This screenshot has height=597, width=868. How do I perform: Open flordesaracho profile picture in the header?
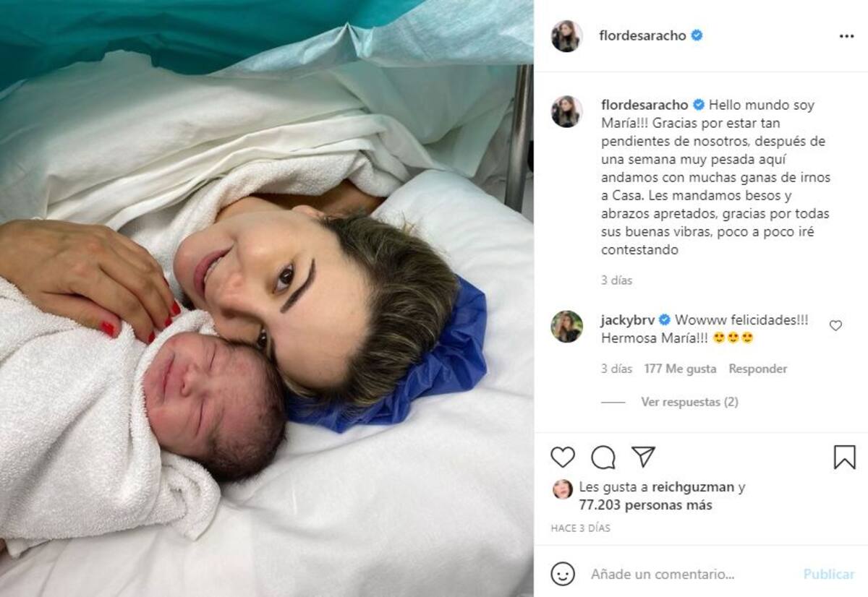point(566,36)
